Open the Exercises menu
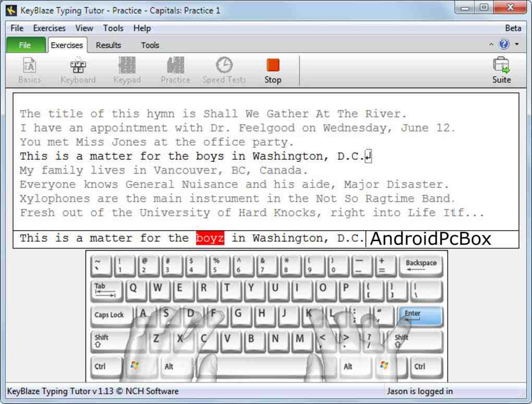This screenshot has height=404, width=532. (x=49, y=28)
